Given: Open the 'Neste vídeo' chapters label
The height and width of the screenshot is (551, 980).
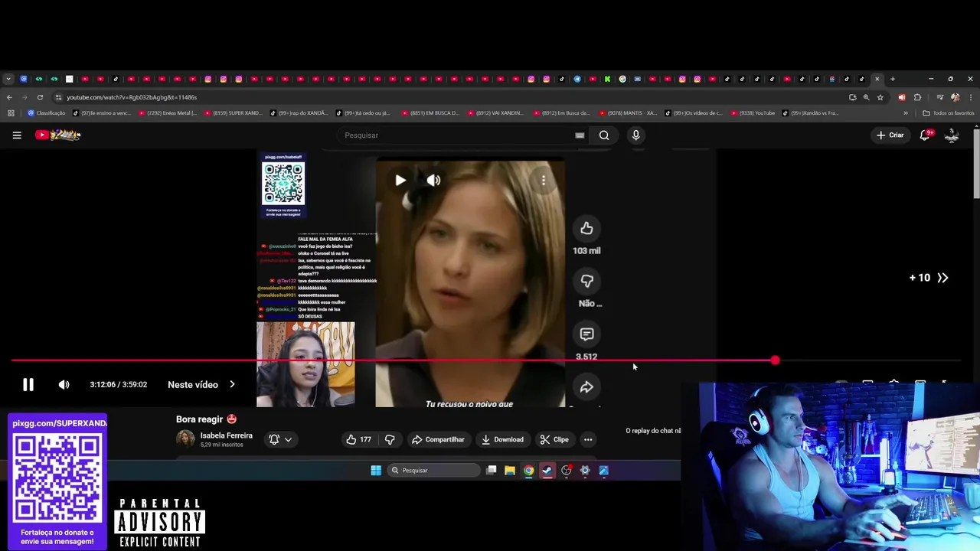Looking at the screenshot, I should pos(193,385).
